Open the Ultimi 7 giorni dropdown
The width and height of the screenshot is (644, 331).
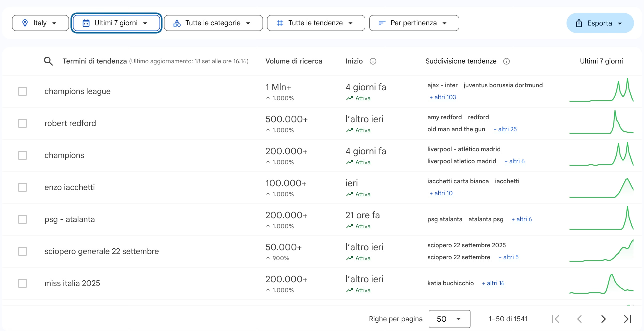[116, 23]
